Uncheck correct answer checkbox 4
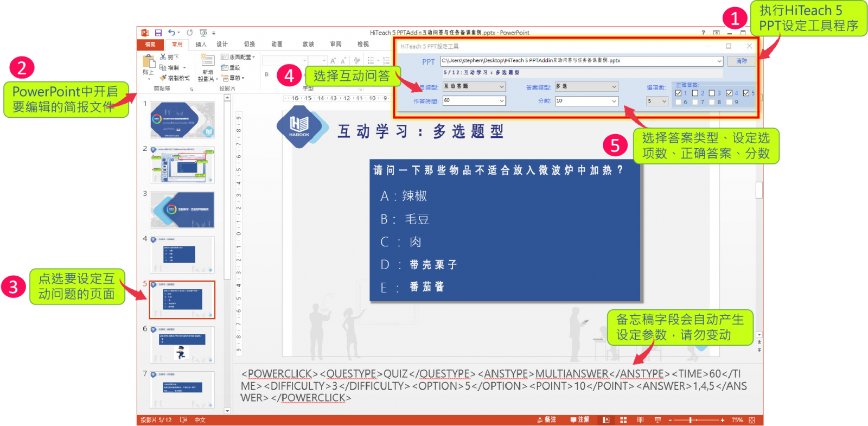This screenshot has width=868, height=426. point(729,93)
